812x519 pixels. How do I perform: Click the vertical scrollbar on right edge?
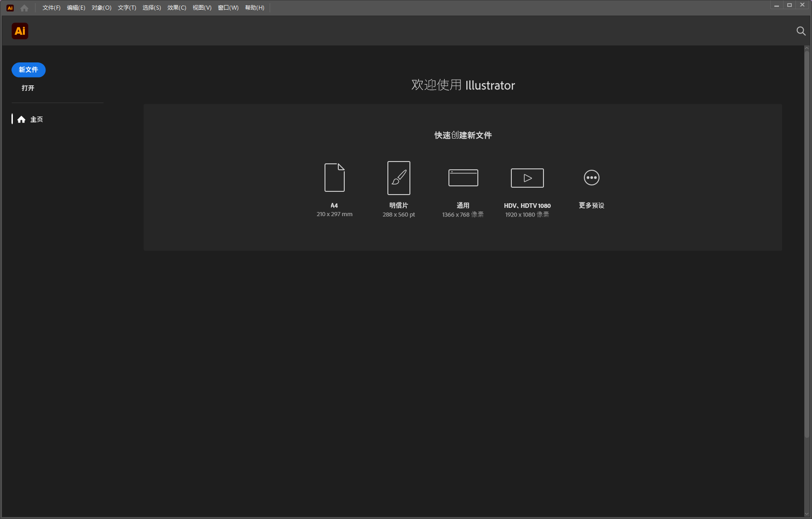point(806,244)
